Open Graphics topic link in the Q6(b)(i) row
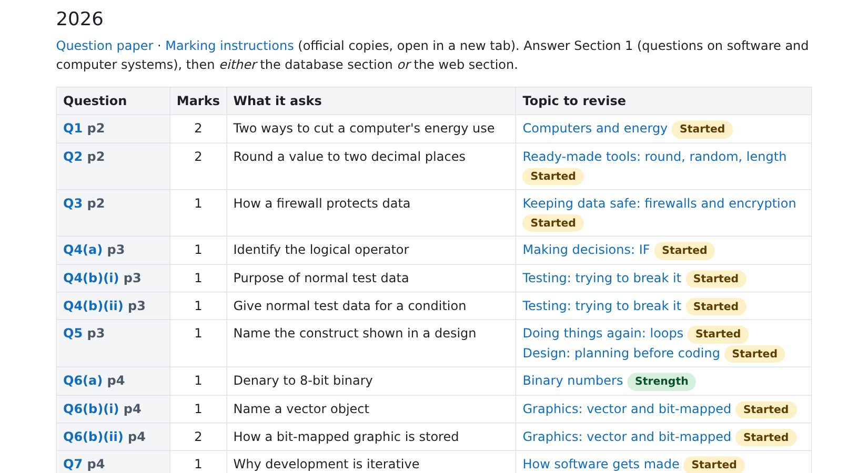The image size is (868, 473). tap(627, 409)
